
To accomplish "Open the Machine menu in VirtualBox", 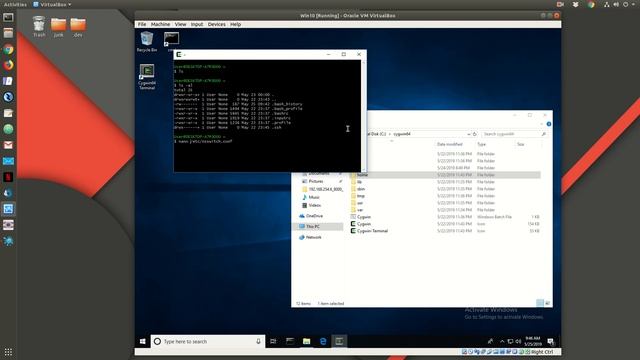I will [160, 24].
